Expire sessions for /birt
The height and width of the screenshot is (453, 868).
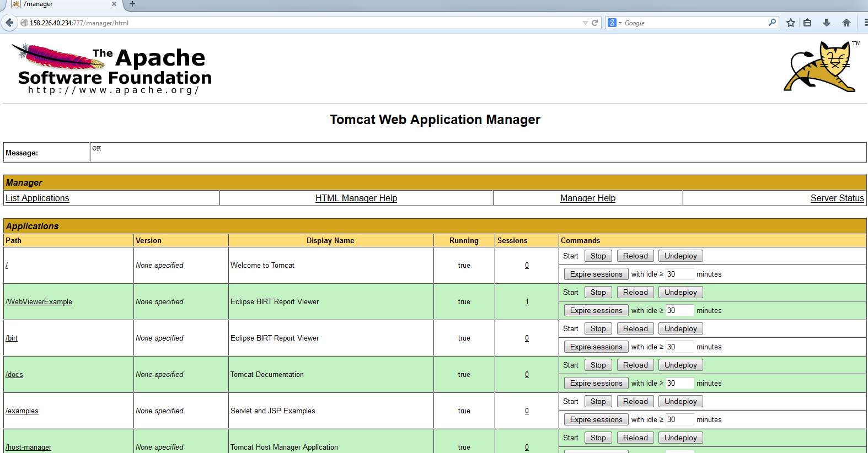[x=596, y=347]
